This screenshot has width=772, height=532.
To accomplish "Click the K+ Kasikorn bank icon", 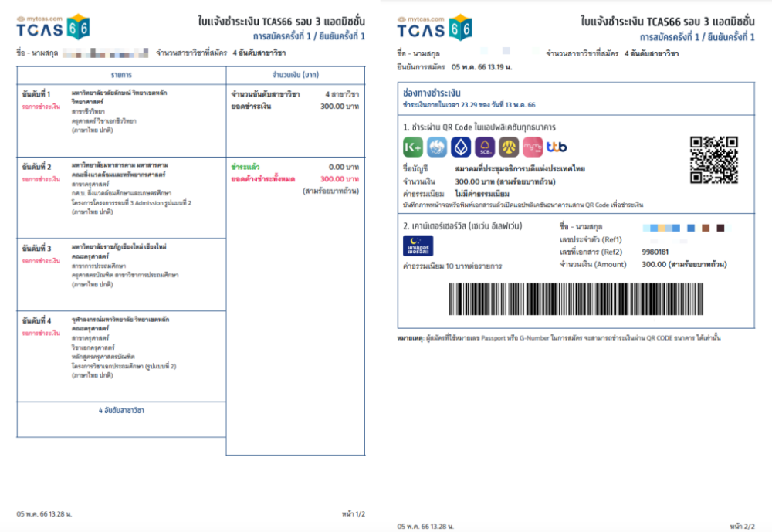I will pyautogui.click(x=413, y=147).
